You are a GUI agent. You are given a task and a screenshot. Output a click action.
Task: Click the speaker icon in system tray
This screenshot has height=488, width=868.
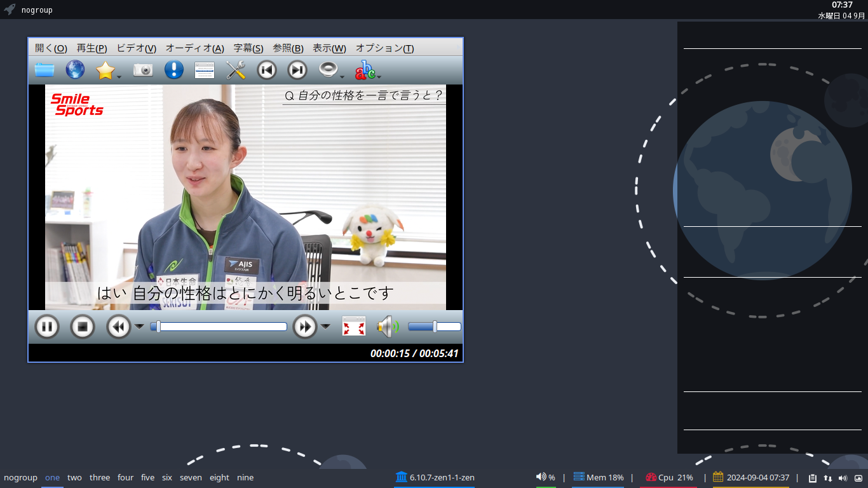(843, 478)
